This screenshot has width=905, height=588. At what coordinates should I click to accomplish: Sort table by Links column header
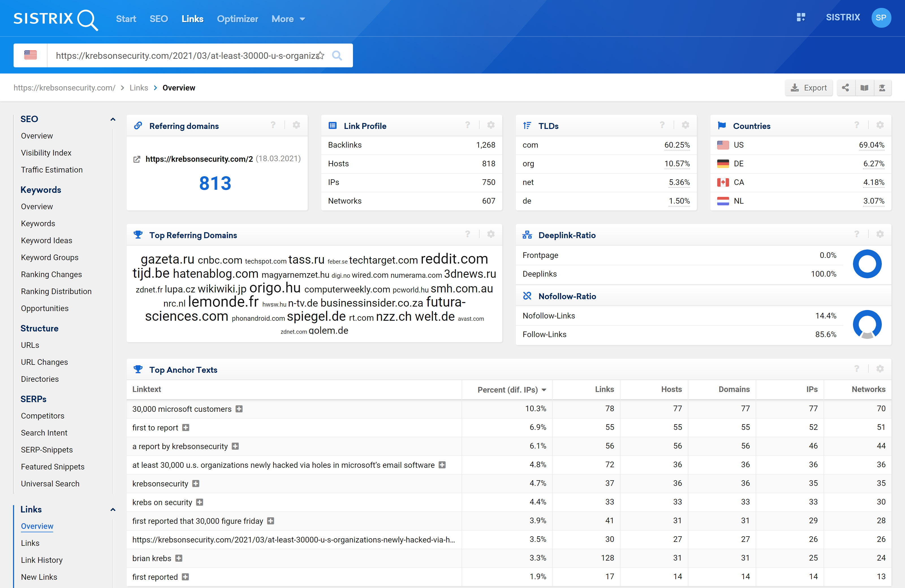point(604,389)
